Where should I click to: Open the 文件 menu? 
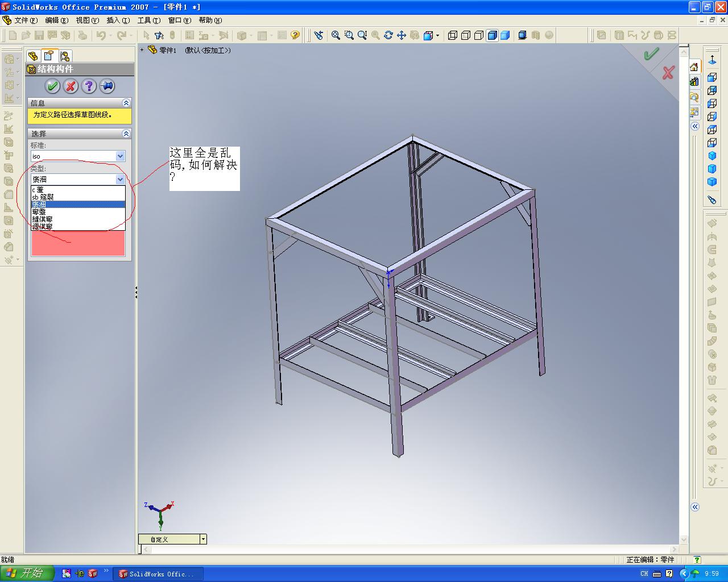click(x=26, y=20)
